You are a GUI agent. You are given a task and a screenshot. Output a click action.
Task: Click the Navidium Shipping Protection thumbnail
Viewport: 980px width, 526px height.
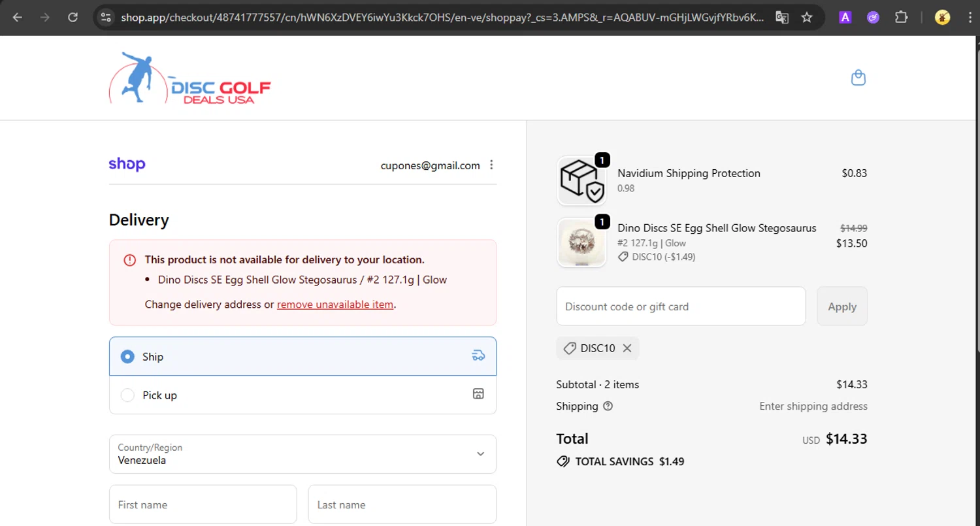[581, 180]
